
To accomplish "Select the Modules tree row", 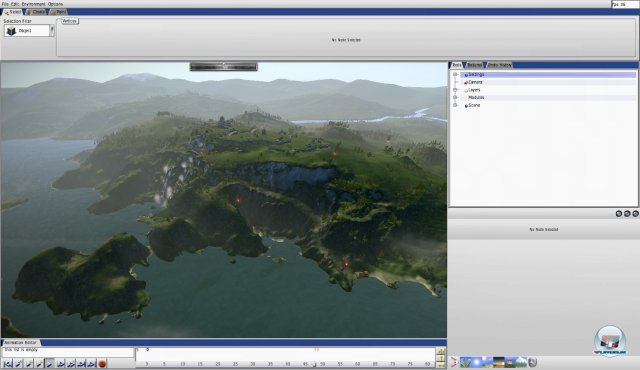I will pos(548,97).
